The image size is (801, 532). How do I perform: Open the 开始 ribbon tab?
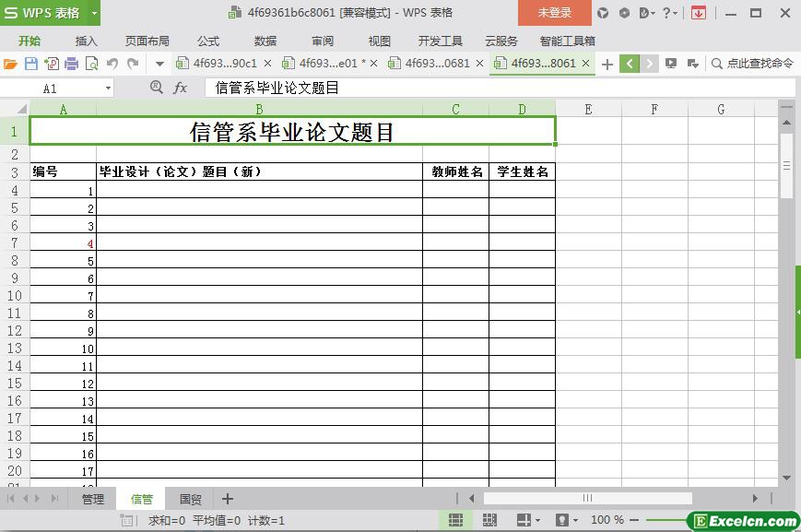(29, 41)
